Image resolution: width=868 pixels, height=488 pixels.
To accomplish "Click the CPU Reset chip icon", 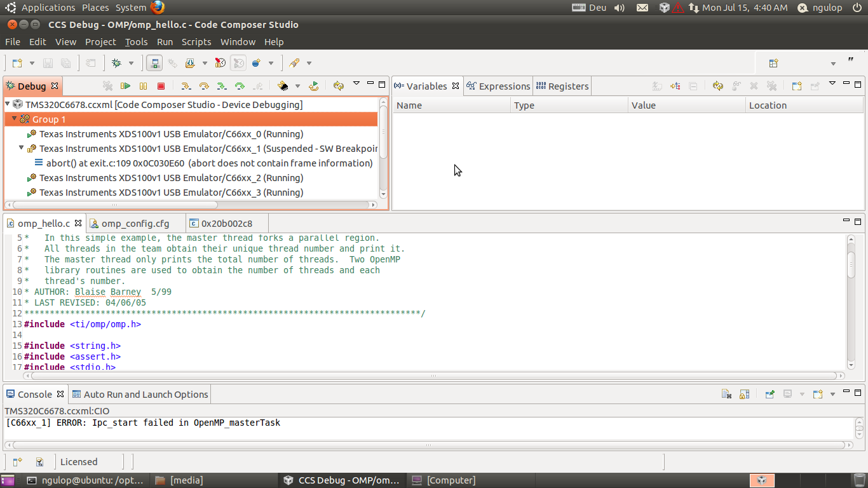I will coord(283,86).
